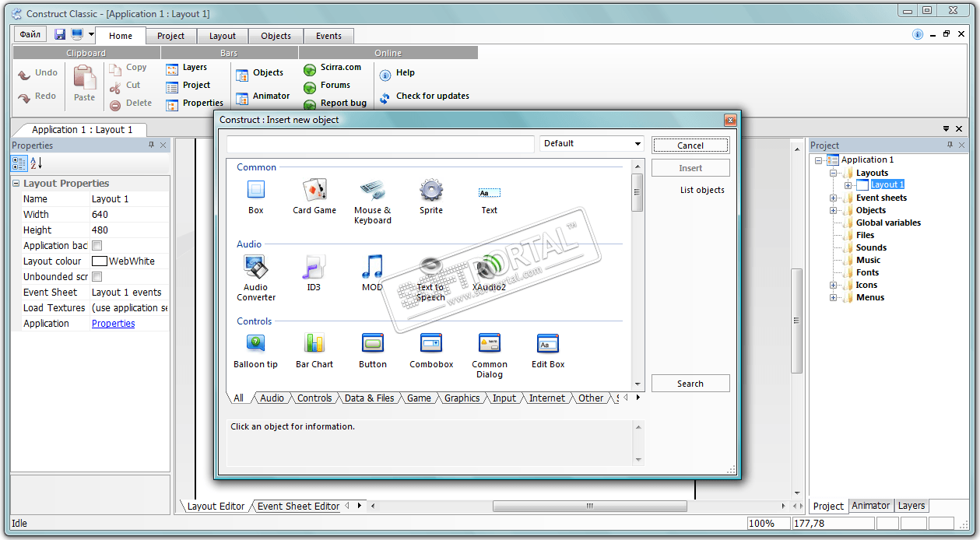Pick the Edit Box control
This screenshot has width=980, height=540.
[548, 343]
